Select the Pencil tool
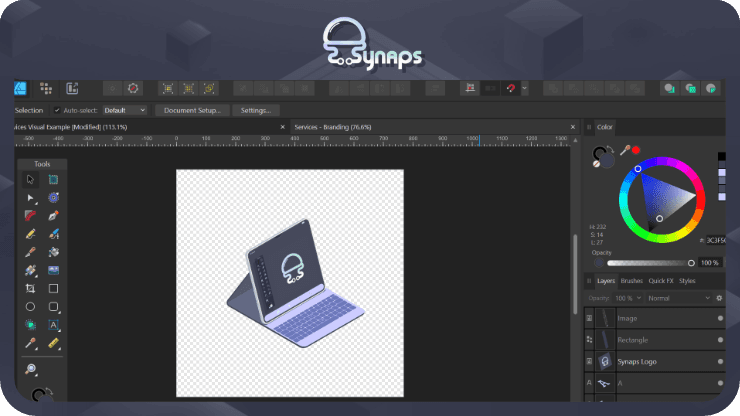The height and width of the screenshot is (416, 740). coord(30,234)
